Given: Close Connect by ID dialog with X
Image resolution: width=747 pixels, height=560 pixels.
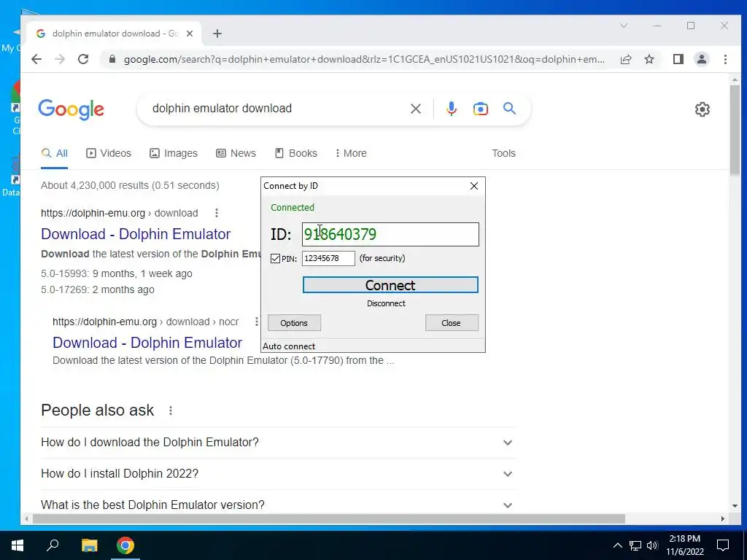Looking at the screenshot, I should click(474, 186).
